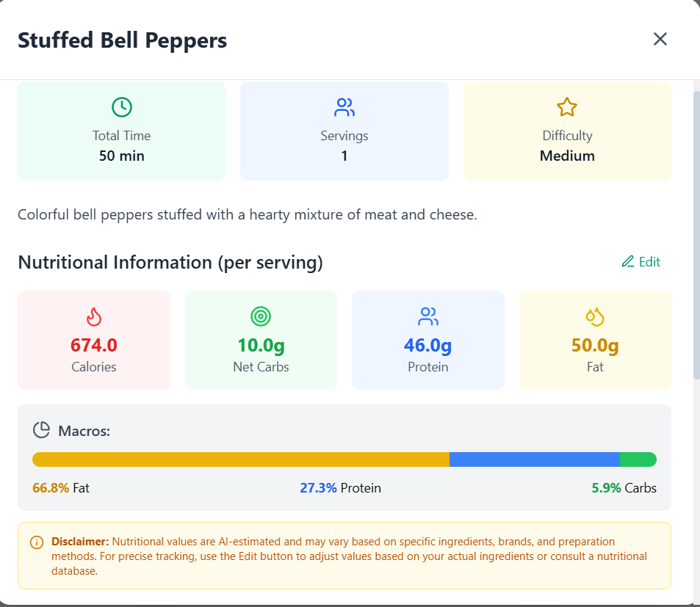Click the Stuffed Bell Peppers title

[121, 40]
